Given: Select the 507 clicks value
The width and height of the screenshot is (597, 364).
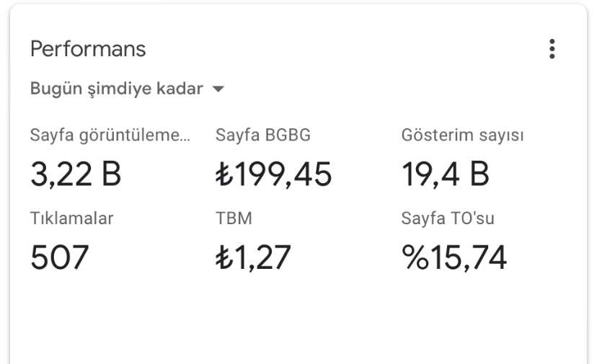Looking at the screenshot, I should click(59, 257).
